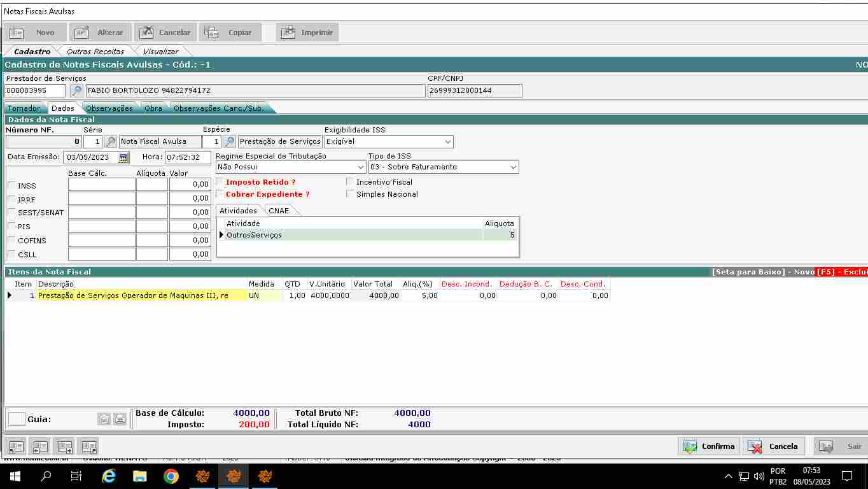Image resolution: width=868 pixels, height=489 pixels.
Task: Switch to the Tomador tab
Action: [24, 108]
